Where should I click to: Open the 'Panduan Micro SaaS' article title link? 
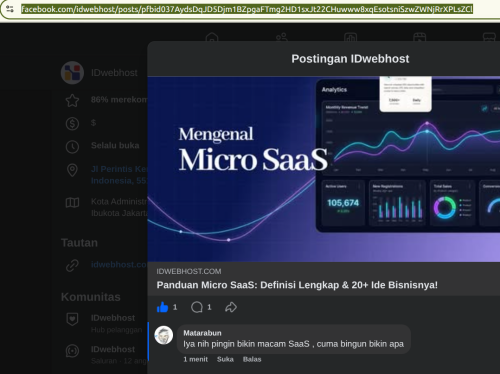point(297,285)
